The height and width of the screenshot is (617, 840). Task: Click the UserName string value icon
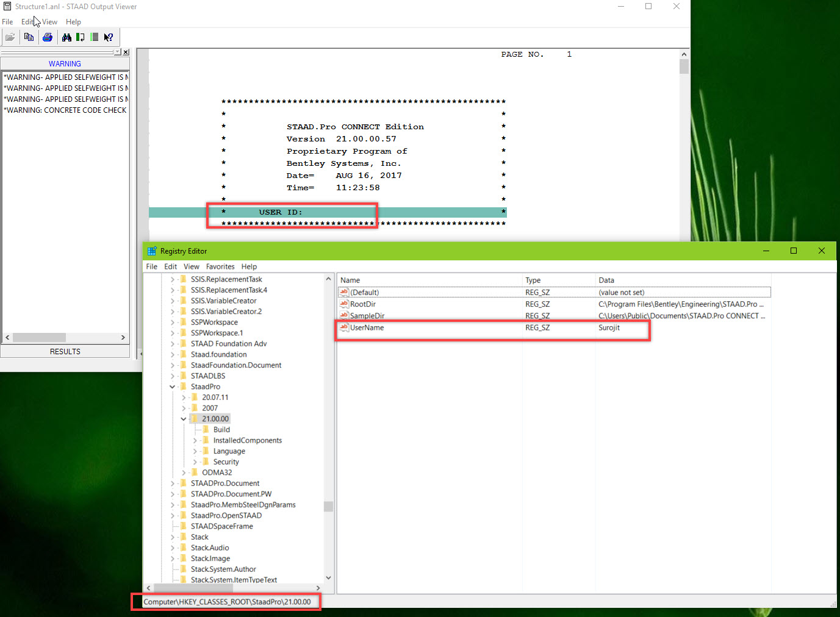(x=344, y=327)
